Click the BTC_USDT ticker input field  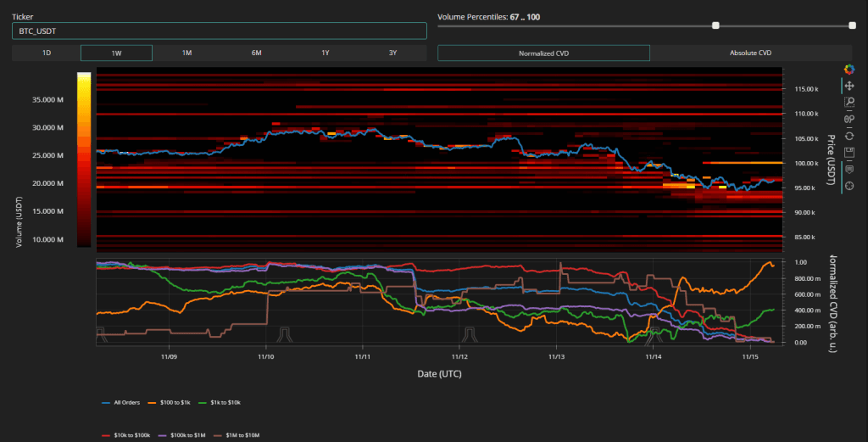point(219,31)
